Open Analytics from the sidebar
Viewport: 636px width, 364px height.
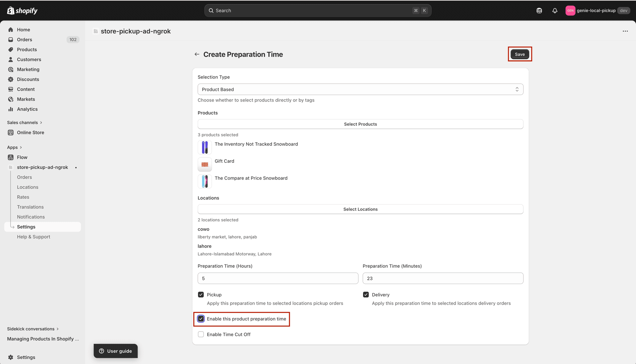(27, 109)
